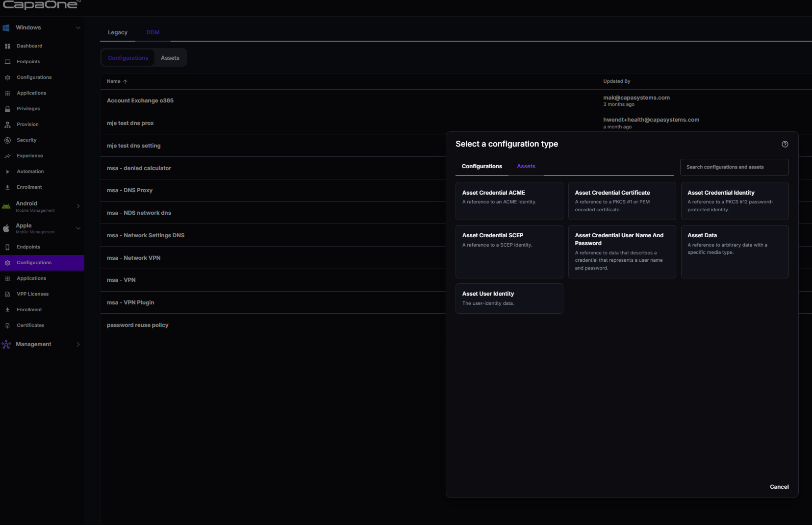This screenshot has width=812, height=525.
Task: Expand the Management section chevron
Action: [78, 344]
